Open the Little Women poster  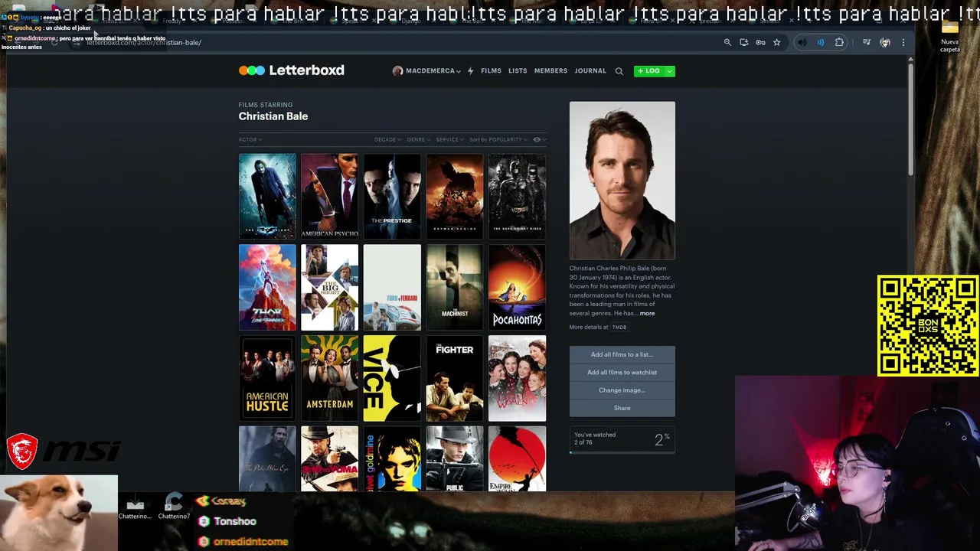coord(518,378)
